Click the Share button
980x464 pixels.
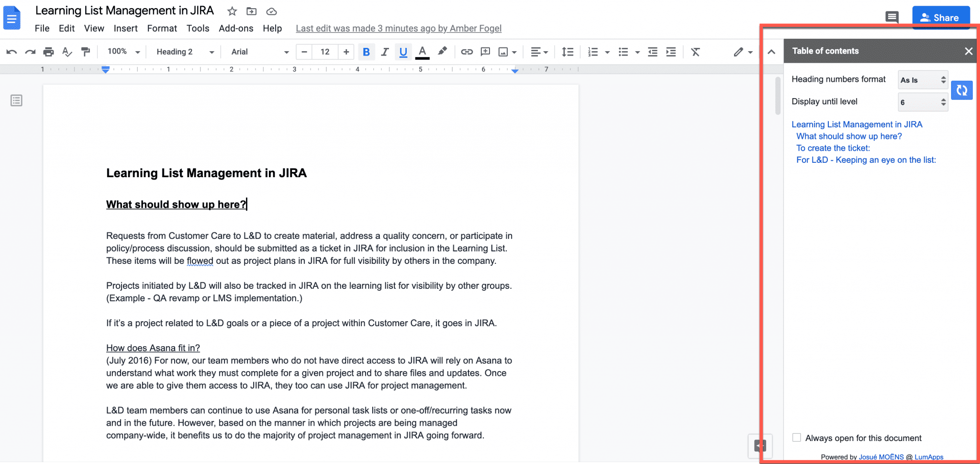941,17
